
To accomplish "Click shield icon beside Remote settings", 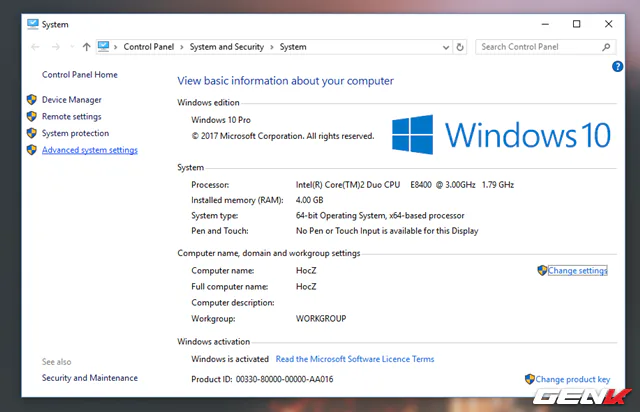I will [32, 116].
